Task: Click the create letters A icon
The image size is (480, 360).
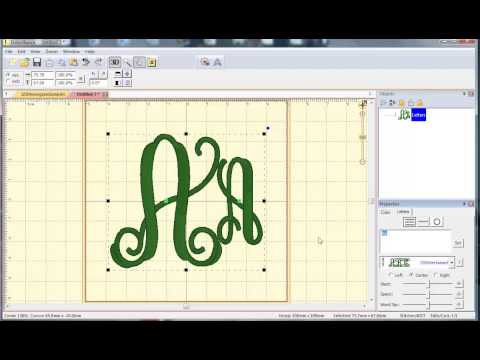Action: tap(217, 62)
